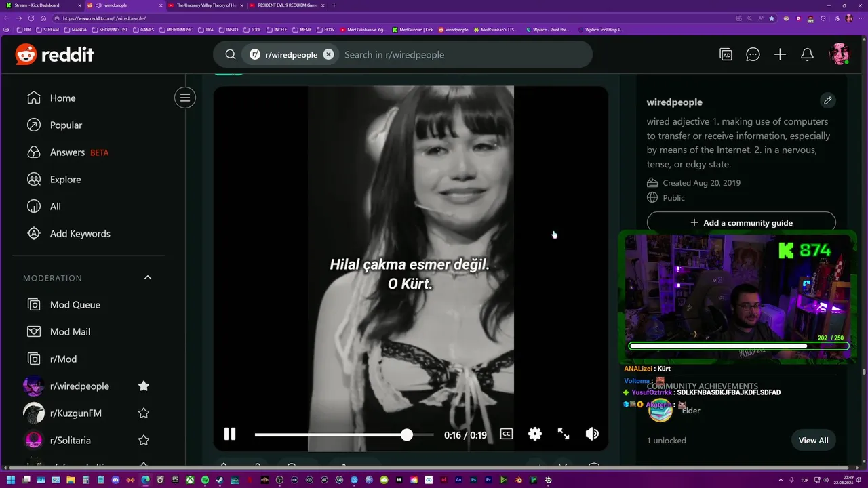This screenshot has height=488, width=868.
Task: Toggle closed captions on the video
Action: (507, 434)
